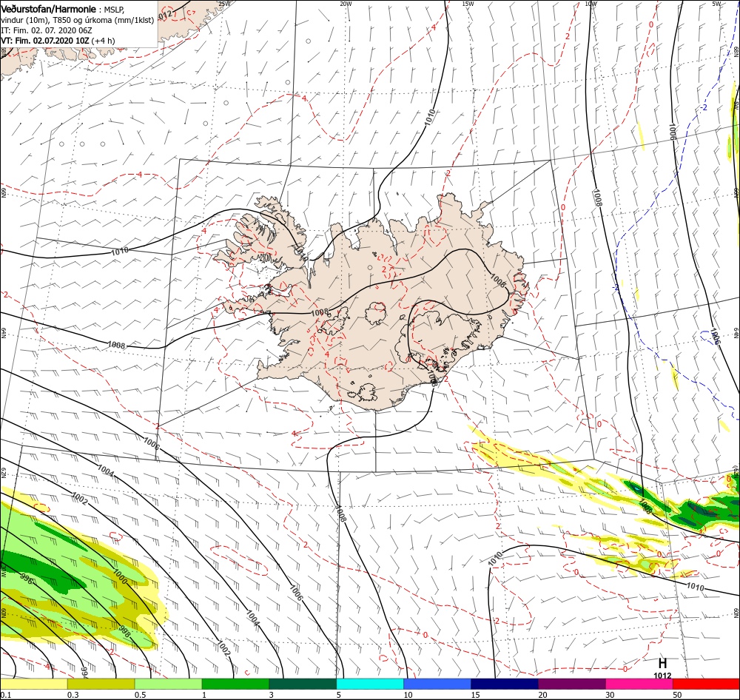740x700 pixels.
Task: Click the yellow 0.1 mm legend swatch
Action: pos(33,684)
